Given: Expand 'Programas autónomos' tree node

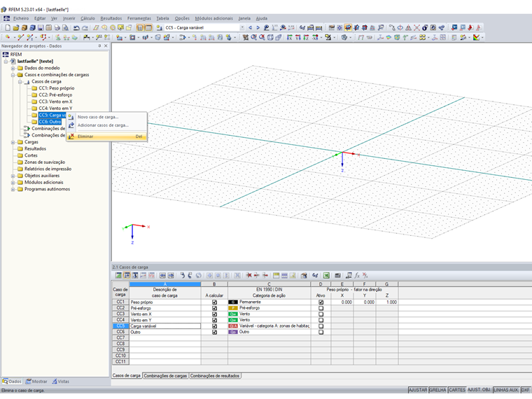Looking at the screenshot, I should pos(13,189).
